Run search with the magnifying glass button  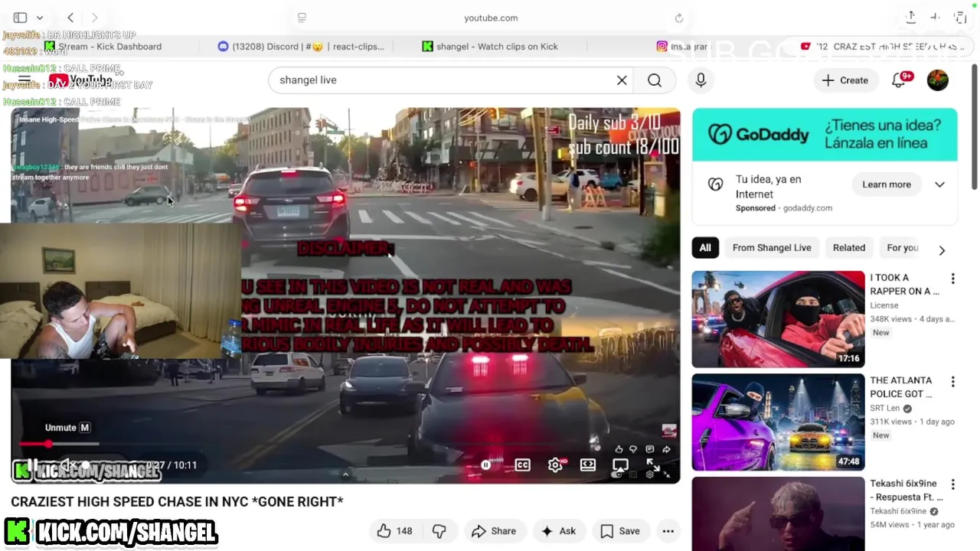point(655,80)
